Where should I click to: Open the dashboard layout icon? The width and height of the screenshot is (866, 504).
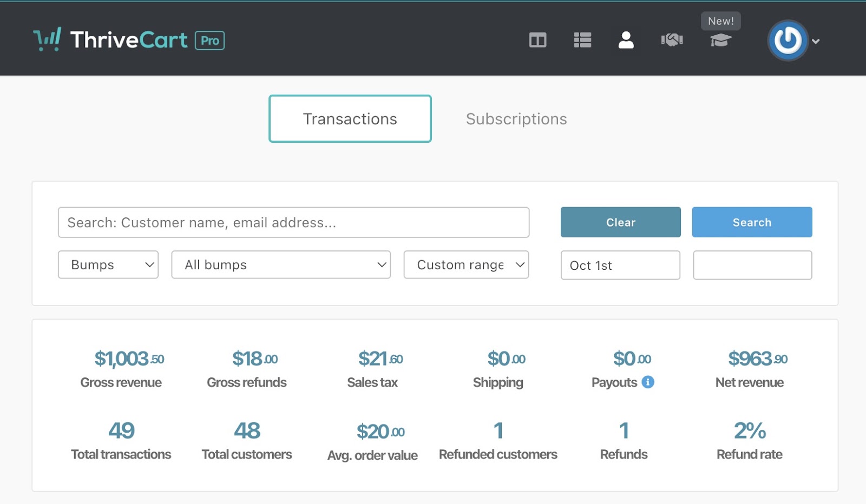(537, 40)
